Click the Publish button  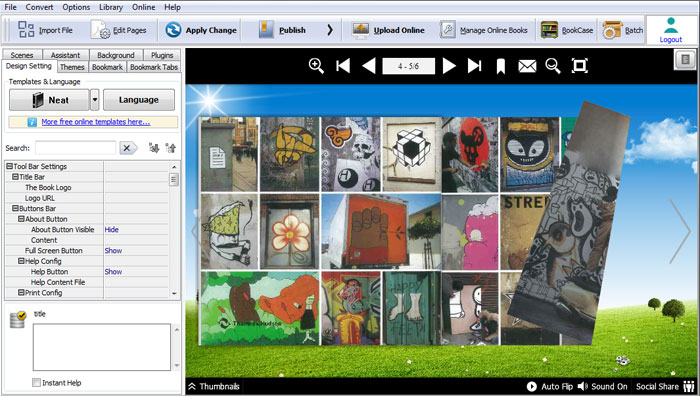[x=283, y=30]
